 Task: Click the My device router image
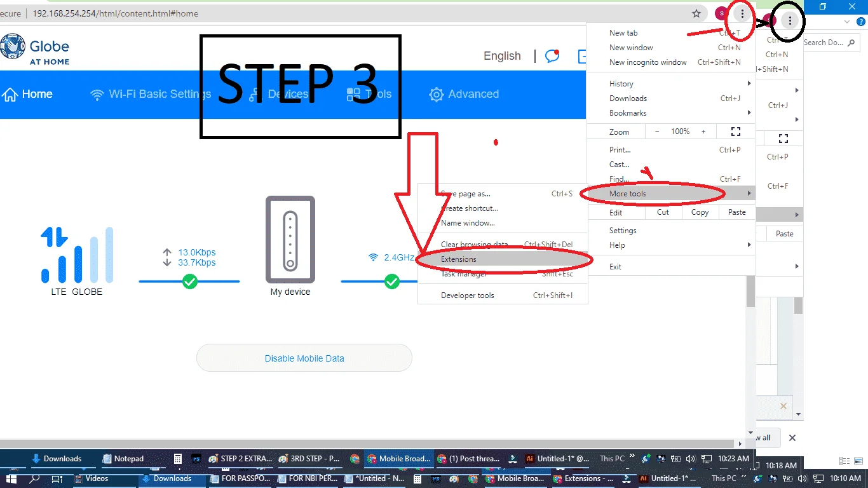tap(290, 240)
